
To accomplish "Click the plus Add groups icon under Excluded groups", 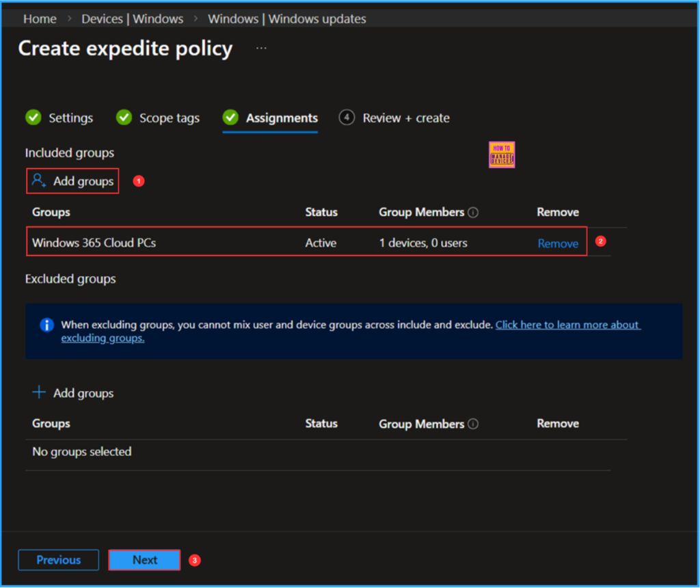I will coord(39,392).
